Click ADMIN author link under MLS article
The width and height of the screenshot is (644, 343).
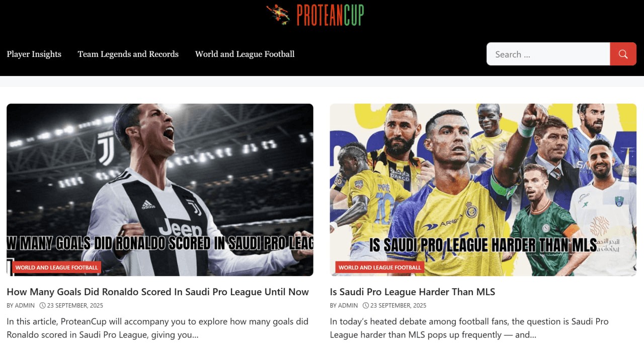348,305
